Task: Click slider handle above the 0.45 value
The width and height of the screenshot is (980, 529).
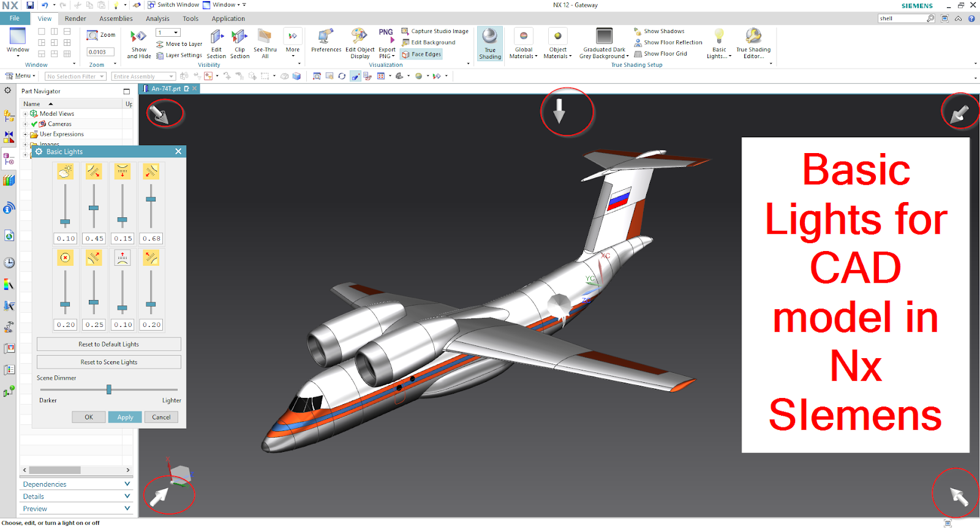Action: click(93, 208)
